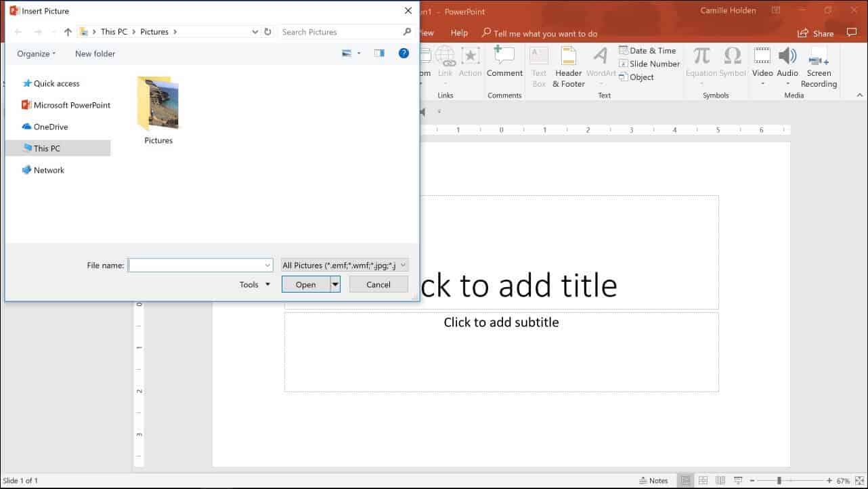Image resolution: width=868 pixels, height=489 pixels.
Task: Click Tell me what you want to do
Action: coord(540,33)
